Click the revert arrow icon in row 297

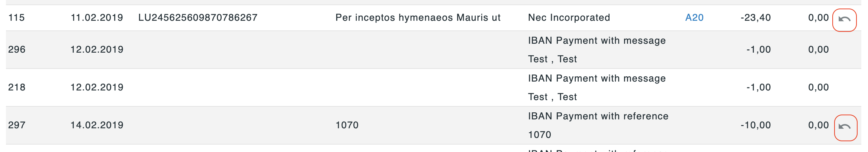pos(845,127)
